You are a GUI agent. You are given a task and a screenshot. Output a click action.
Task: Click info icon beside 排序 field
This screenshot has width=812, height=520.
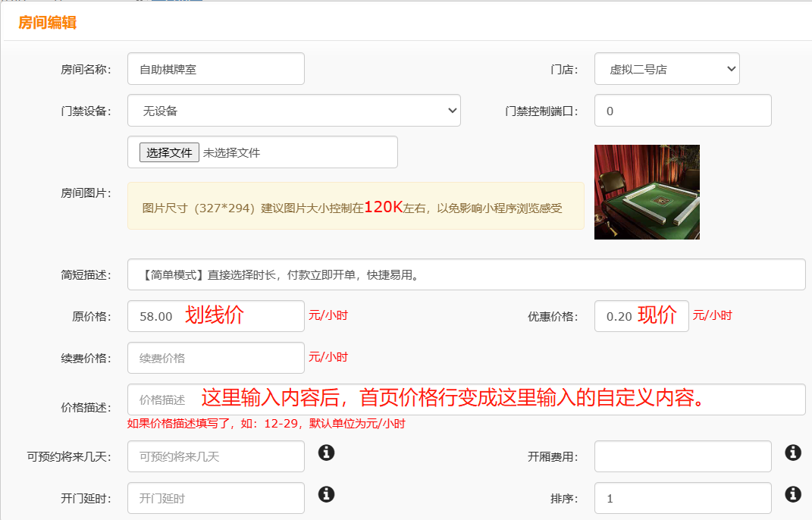point(793,494)
